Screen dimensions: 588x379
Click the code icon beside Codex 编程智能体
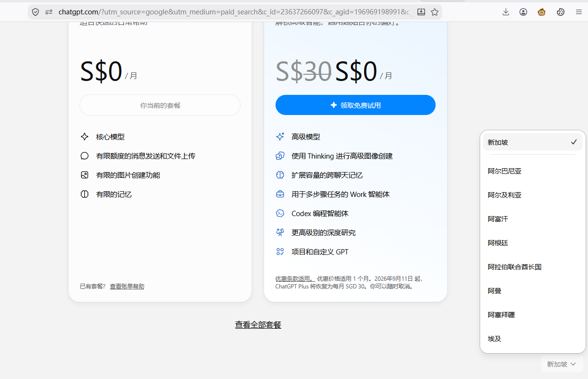(280, 213)
